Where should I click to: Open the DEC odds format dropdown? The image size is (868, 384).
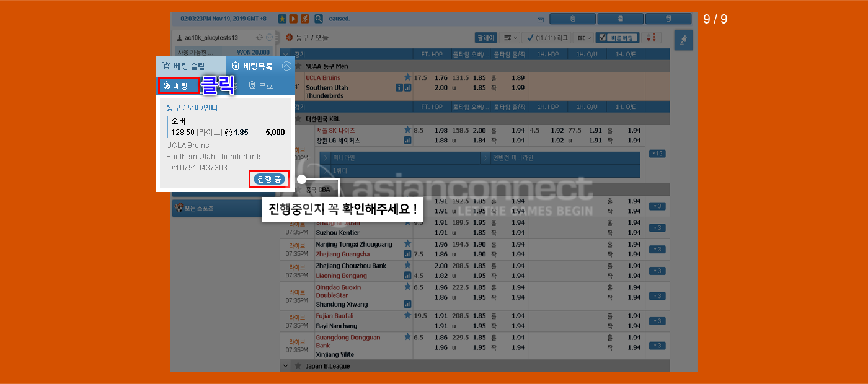(583, 38)
